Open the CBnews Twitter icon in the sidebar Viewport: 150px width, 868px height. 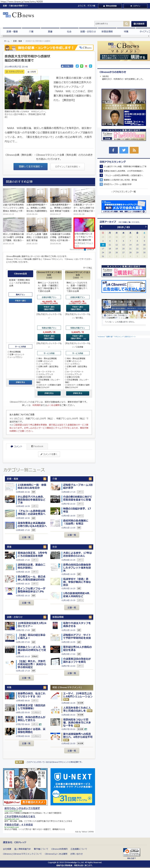[123, 150]
